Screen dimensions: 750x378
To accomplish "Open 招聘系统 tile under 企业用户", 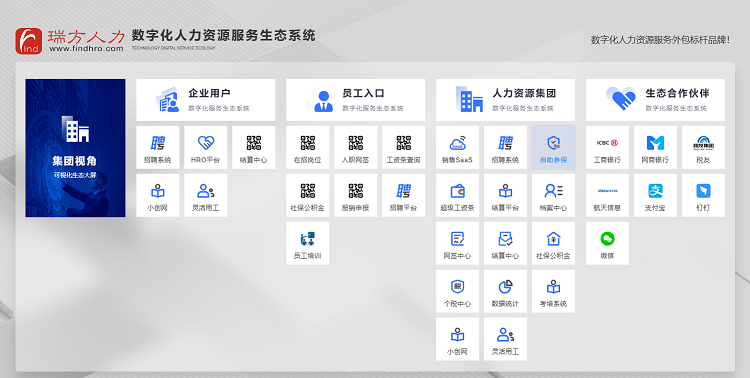I will point(157,147).
